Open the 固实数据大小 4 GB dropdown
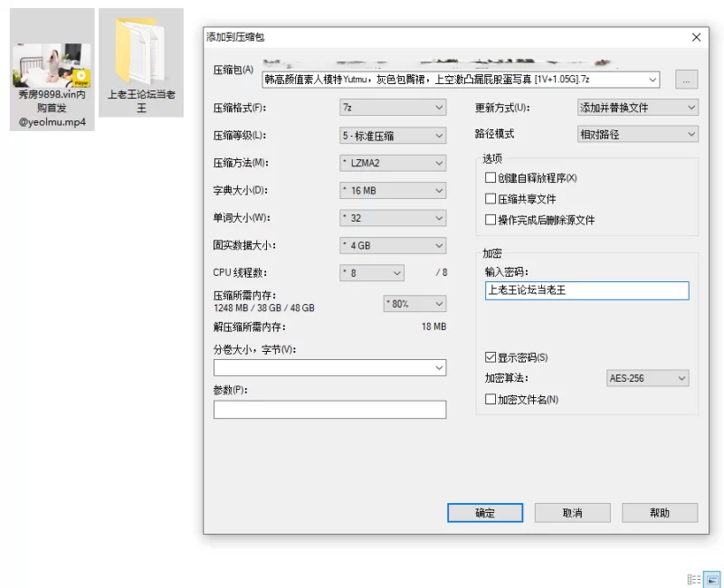Screen dimensions: 724x588 click(393, 245)
